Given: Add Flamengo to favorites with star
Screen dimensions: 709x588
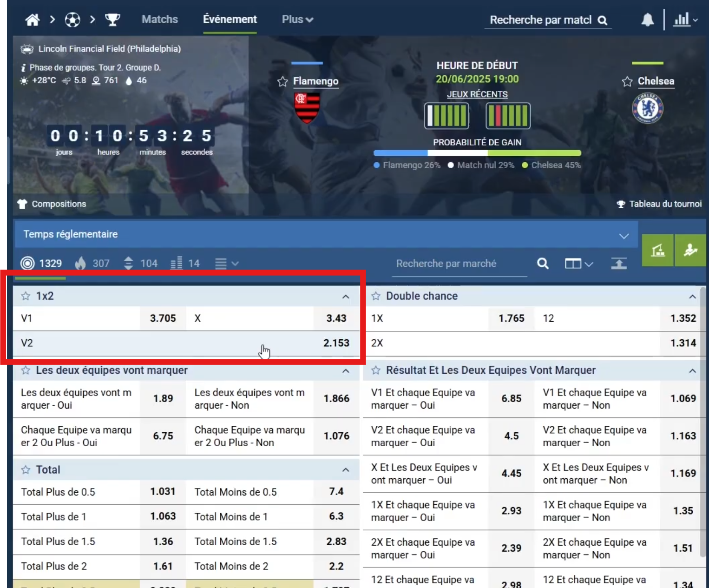Looking at the screenshot, I should [282, 82].
